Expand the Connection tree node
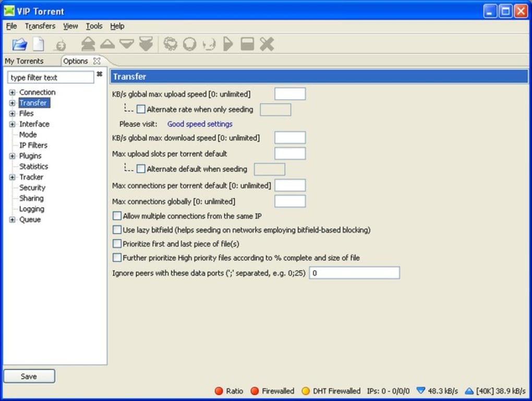This screenshot has height=401, width=532. click(x=13, y=92)
